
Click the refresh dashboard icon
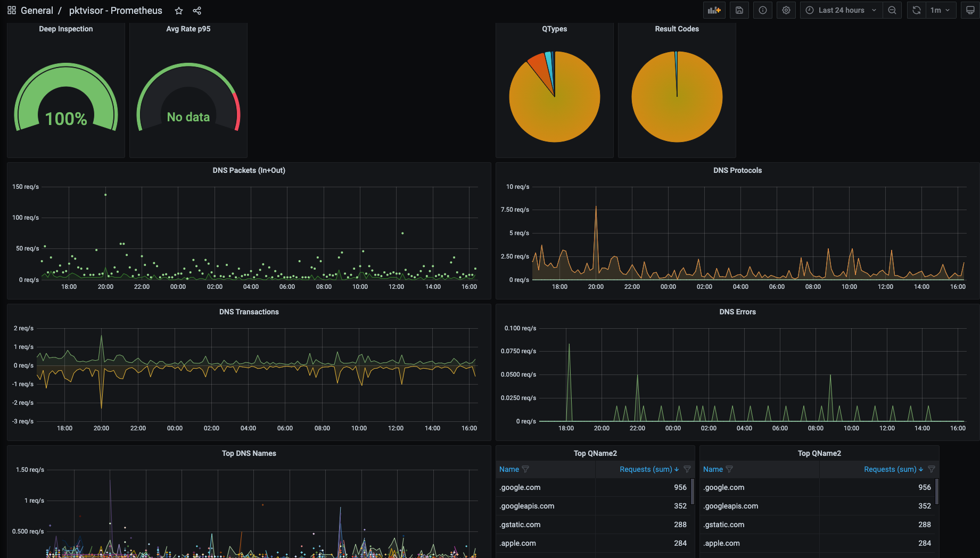916,10
